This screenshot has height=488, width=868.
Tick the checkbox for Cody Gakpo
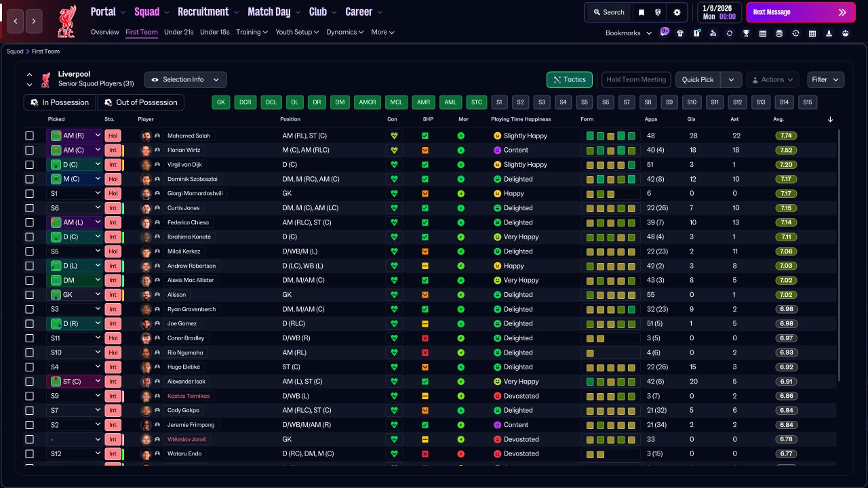[x=29, y=411]
